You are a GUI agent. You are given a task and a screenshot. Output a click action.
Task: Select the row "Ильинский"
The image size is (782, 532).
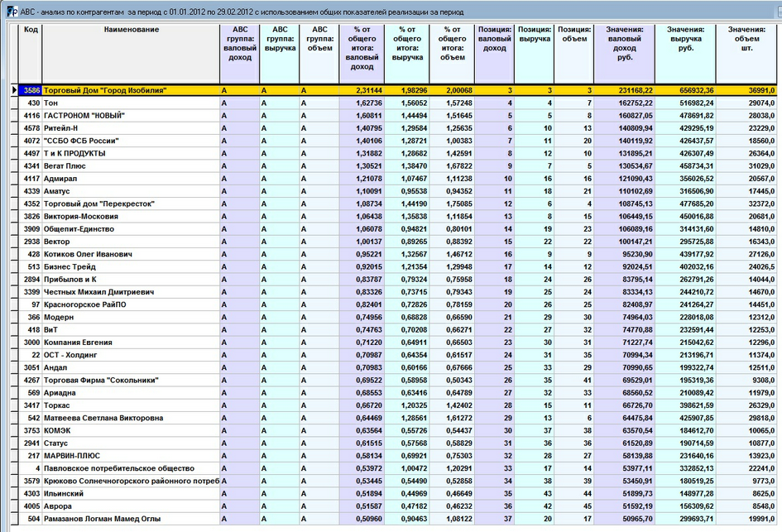397,494
